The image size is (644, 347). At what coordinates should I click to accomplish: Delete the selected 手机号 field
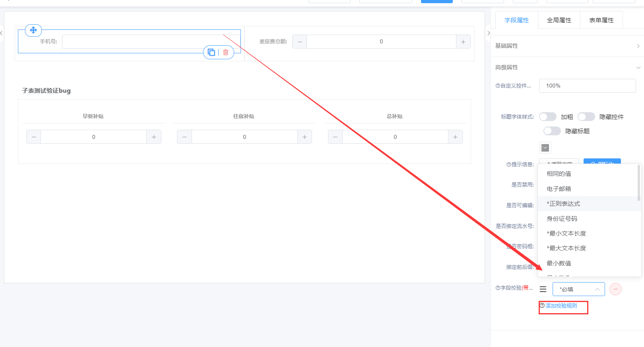(226, 52)
